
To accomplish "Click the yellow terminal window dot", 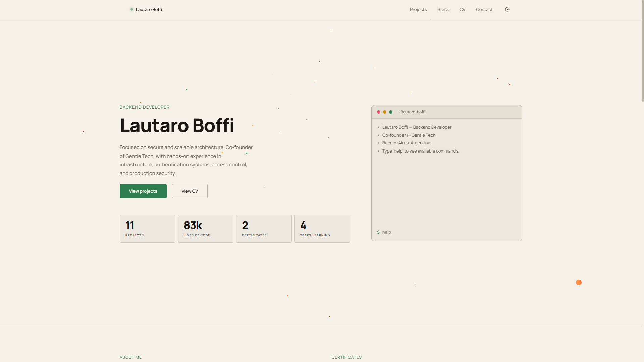I will point(385,112).
